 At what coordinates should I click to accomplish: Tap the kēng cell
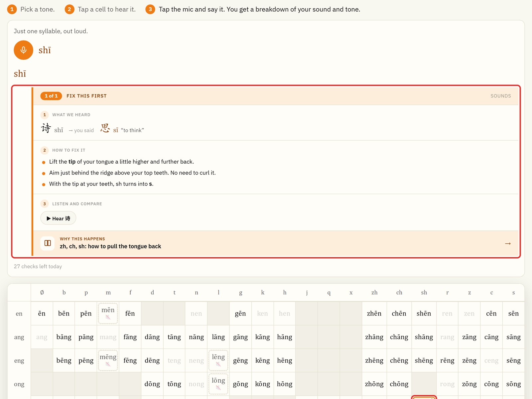(263, 361)
